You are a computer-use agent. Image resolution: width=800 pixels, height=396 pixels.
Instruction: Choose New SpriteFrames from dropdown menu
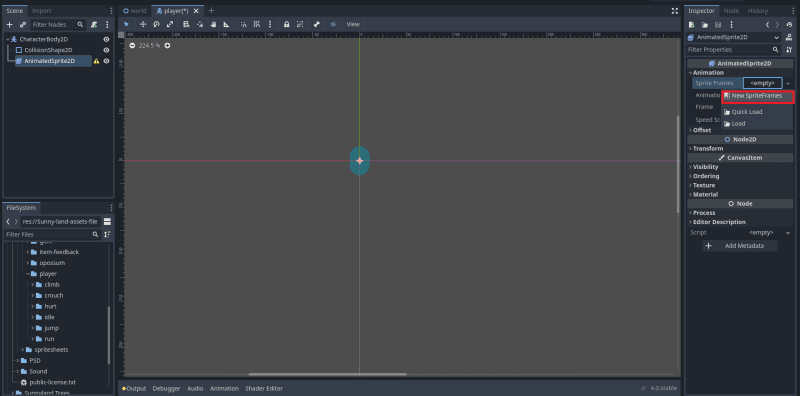click(758, 96)
